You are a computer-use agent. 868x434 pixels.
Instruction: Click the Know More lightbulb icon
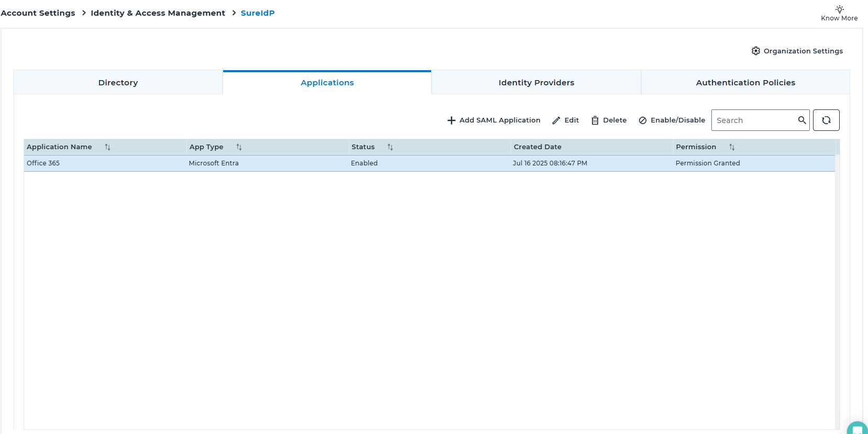coord(839,9)
